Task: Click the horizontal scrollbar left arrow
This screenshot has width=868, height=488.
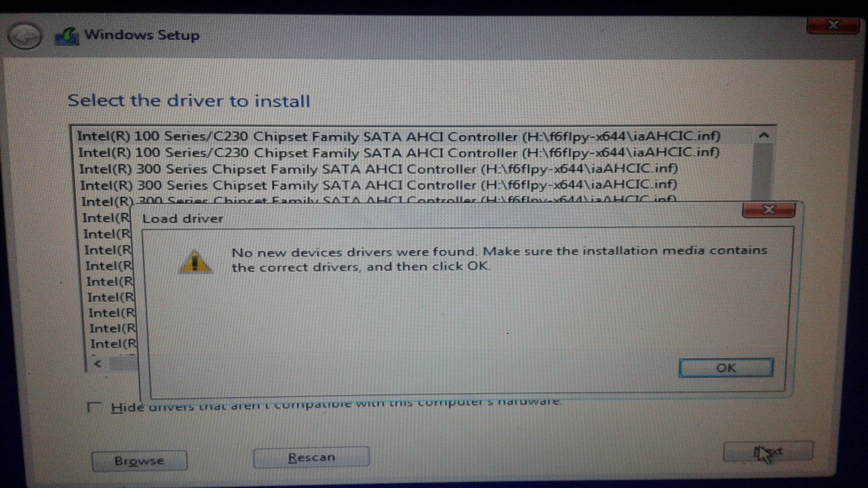Action: pos(98,364)
